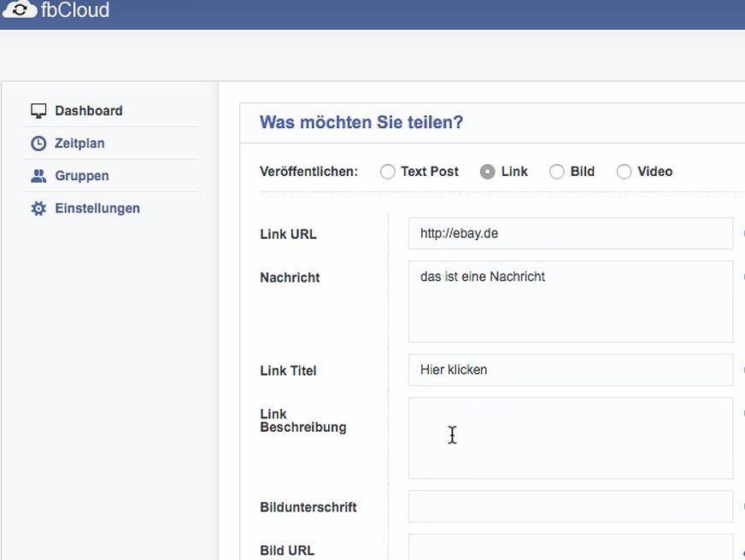Focus the Nachricht text area
The width and height of the screenshot is (745, 560).
point(571,301)
